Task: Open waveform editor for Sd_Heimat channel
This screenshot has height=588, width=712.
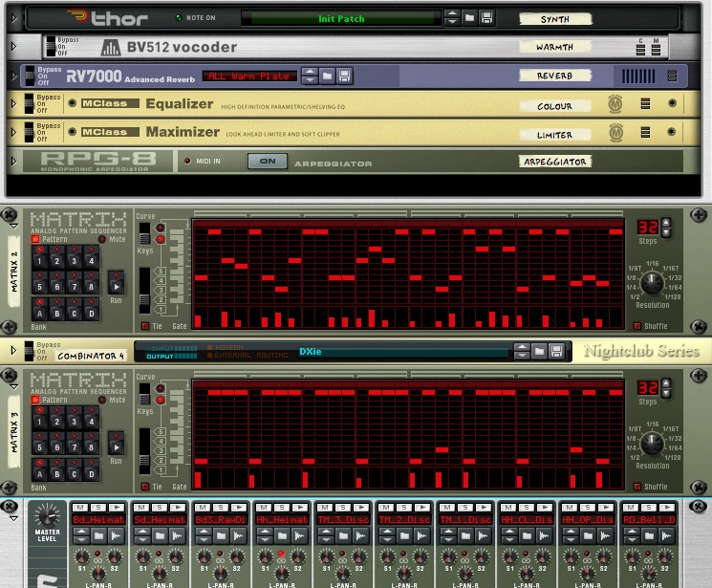Action: (177, 536)
